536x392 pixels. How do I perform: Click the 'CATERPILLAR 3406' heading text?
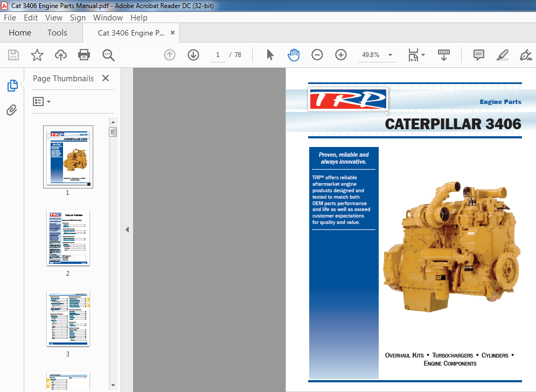coord(453,124)
